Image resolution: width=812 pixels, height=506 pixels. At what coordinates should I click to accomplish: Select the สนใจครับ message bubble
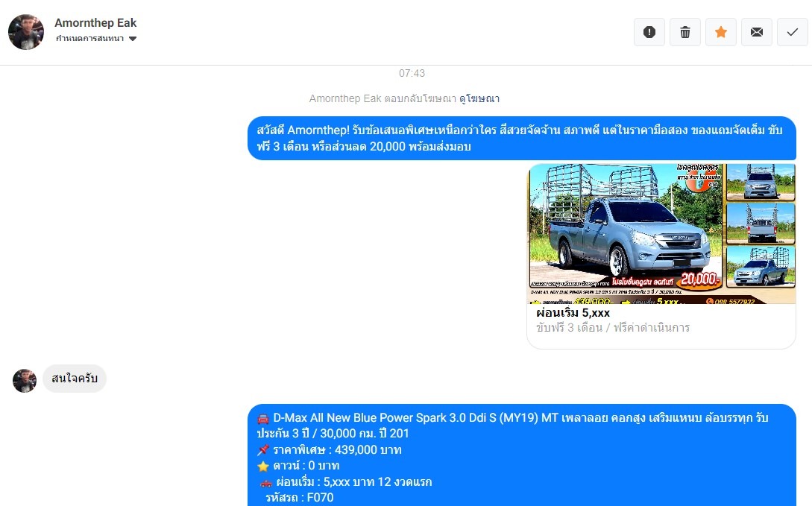click(x=75, y=379)
